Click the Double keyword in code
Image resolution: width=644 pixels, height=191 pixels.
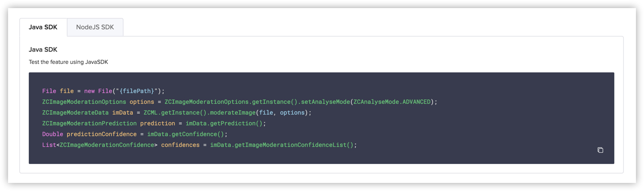[52, 134]
